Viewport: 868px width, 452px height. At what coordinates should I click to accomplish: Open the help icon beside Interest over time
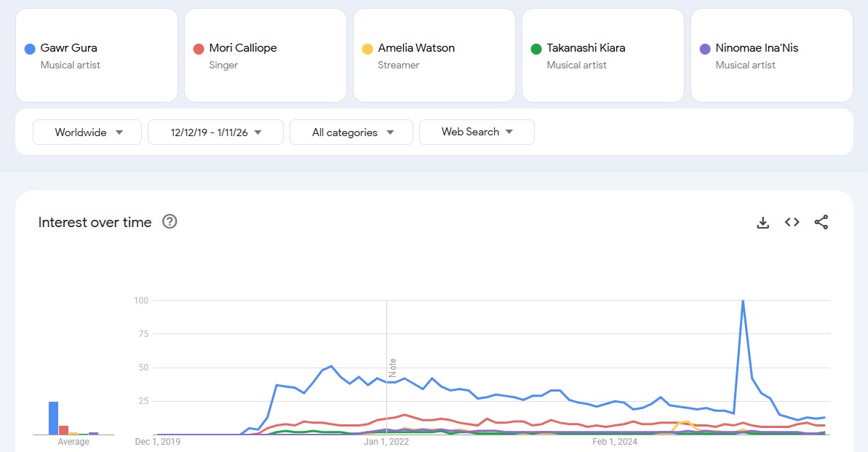click(x=170, y=222)
